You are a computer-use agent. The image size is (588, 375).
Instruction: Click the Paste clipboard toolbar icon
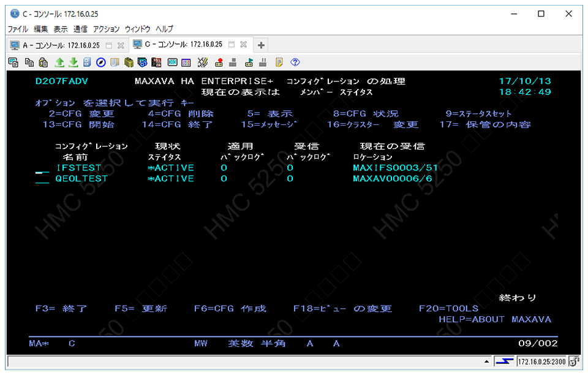click(43, 63)
